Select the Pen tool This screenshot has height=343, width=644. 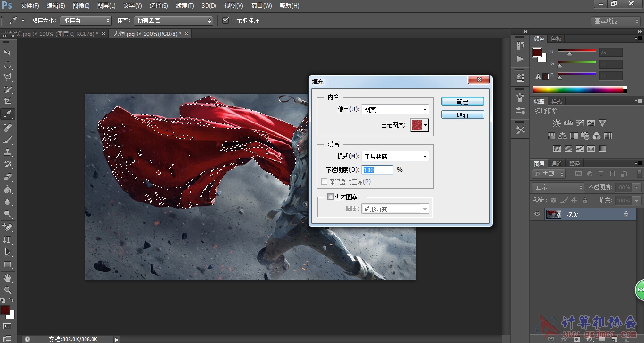pos(8,228)
